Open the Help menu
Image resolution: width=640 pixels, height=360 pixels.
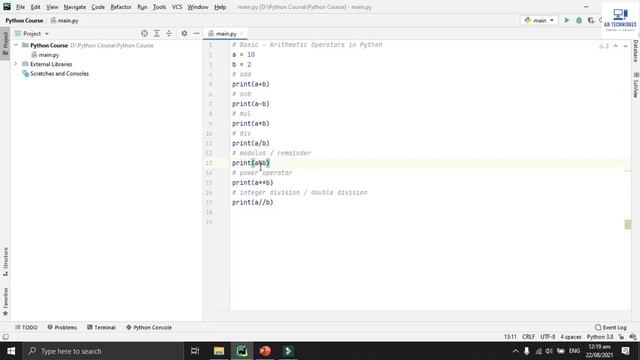pyautogui.click(x=220, y=7)
